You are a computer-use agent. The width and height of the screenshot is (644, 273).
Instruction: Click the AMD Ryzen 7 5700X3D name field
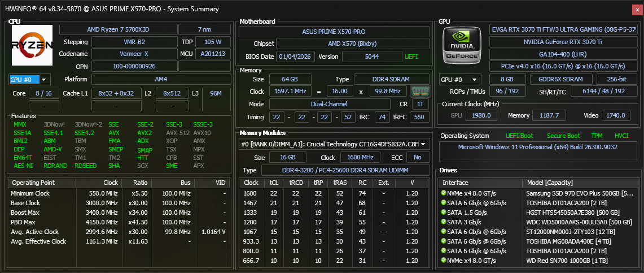119,29
